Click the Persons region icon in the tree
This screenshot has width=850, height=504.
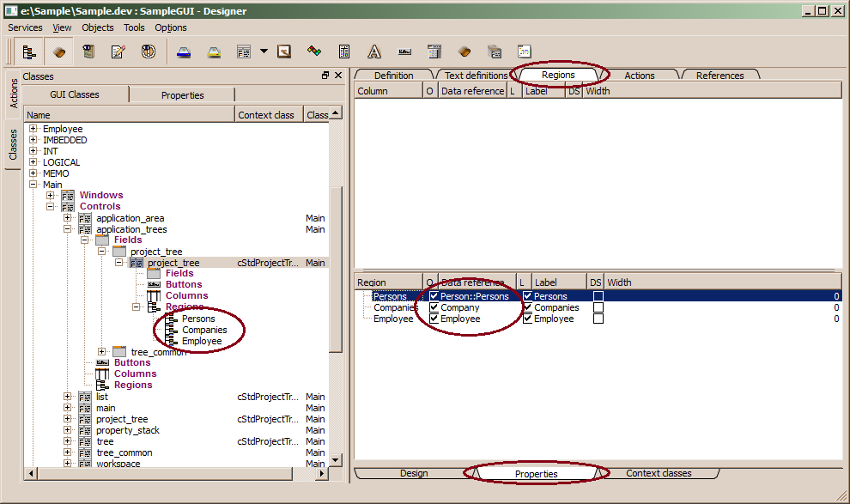click(x=172, y=319)
